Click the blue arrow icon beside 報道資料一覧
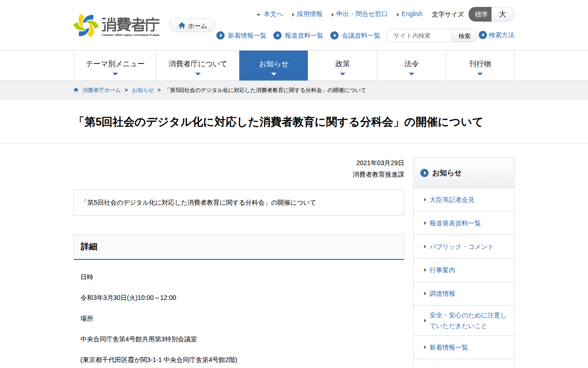Screen dimensions: 588x368 click(x=277, y=35)
